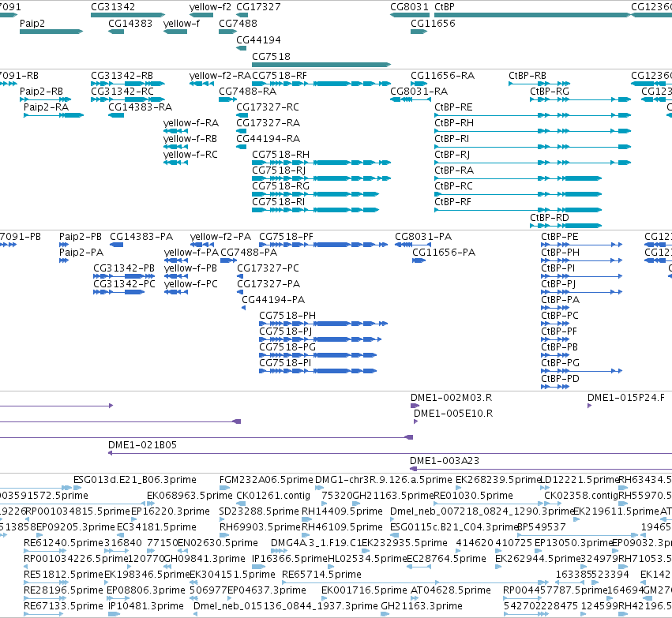Select protein CG14383-PA
The width and height of the screenshot is (672, 618).
117,245
